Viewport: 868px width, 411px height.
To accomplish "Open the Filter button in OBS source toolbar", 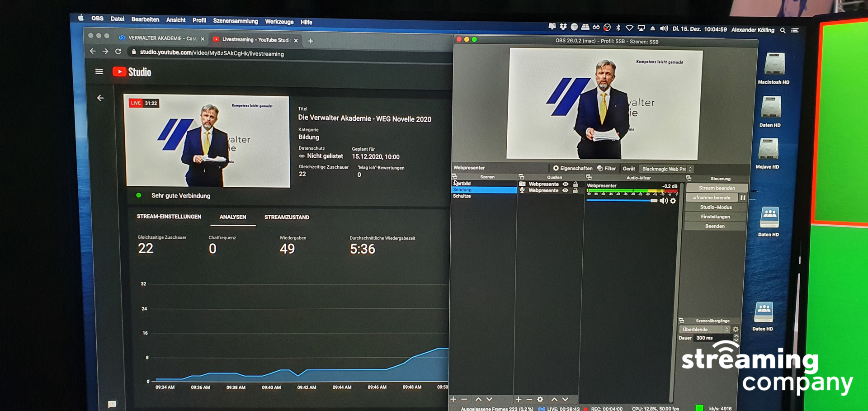I will [606, 168].
